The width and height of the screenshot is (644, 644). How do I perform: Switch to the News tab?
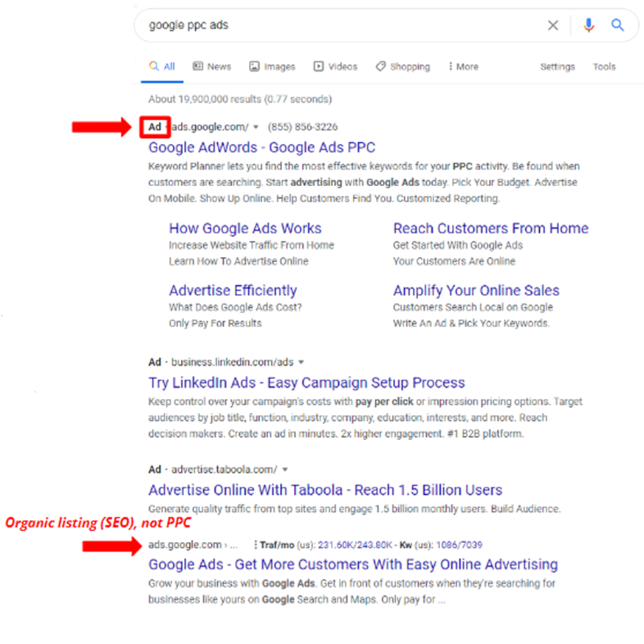[x=212, y=66]
